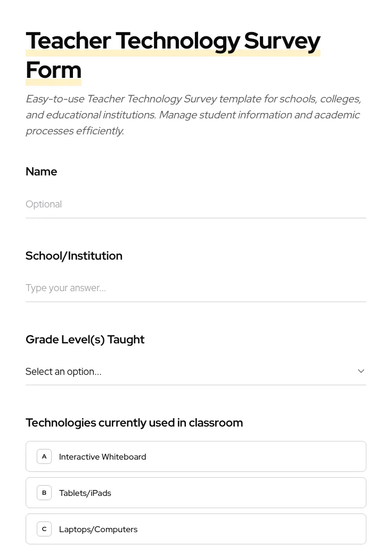The image size is (392, 546).
Task: Click the "A" badge beside Interactive Whiteboard
Action: pos(44,456)
